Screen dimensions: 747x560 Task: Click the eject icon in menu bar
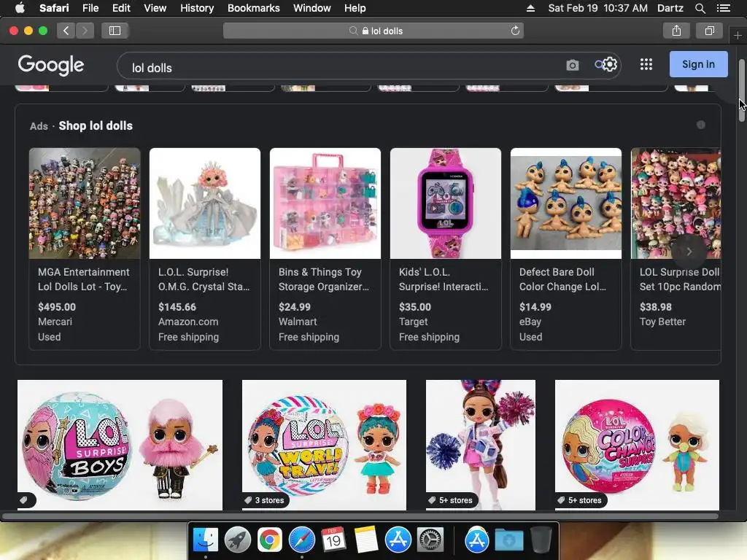[530, 8]
